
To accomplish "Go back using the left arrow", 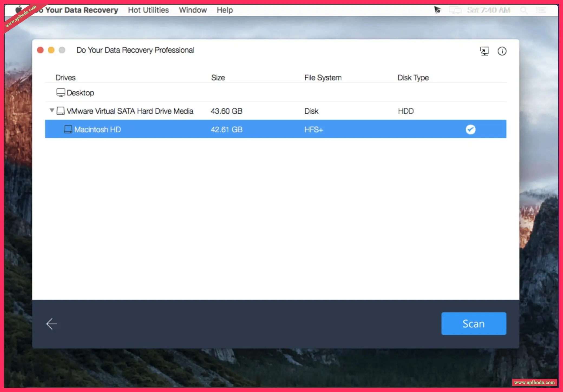I will (x=51, y=324).
